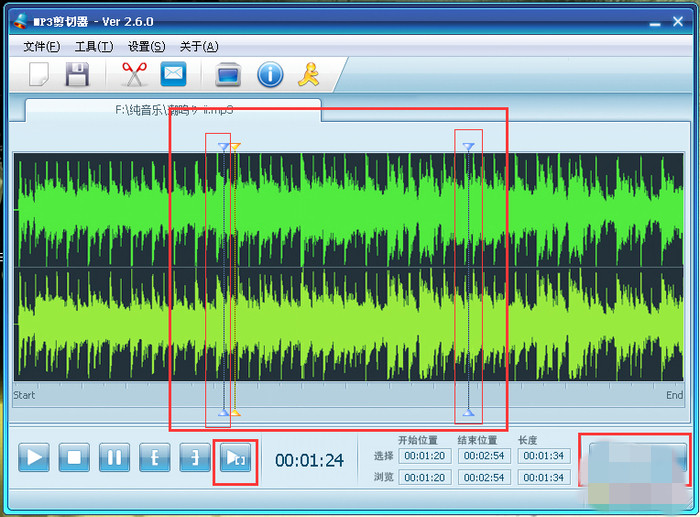Close the MP3 cutter window
This screenshot has height=517, width=700.
678,21
